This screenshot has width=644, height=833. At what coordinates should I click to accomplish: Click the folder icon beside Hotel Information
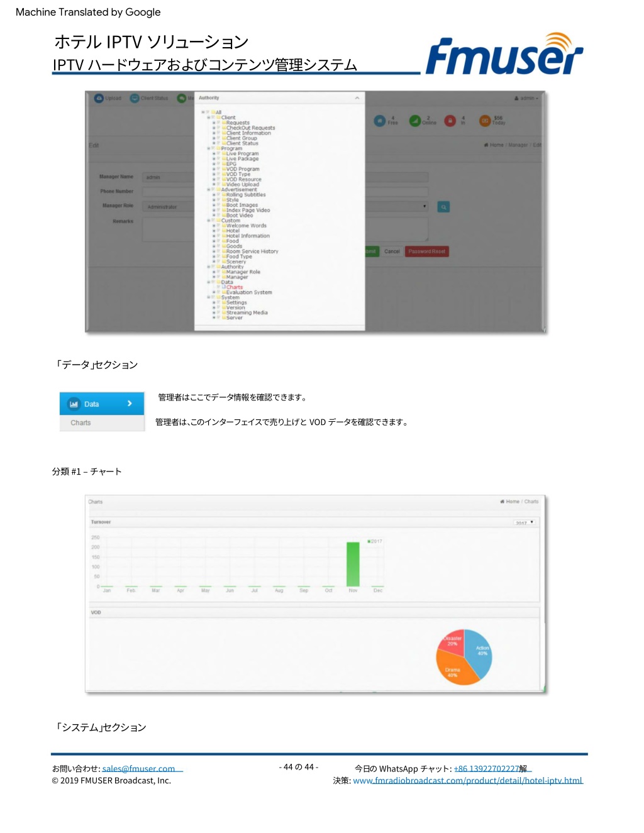(224, 236)
